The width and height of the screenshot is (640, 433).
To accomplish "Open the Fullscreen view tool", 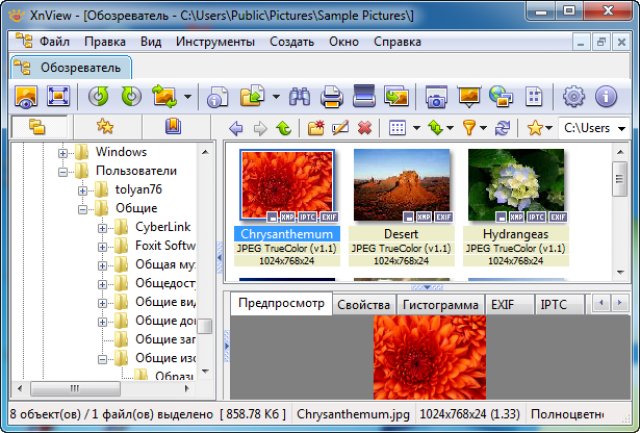I will (x=58, y=97).
